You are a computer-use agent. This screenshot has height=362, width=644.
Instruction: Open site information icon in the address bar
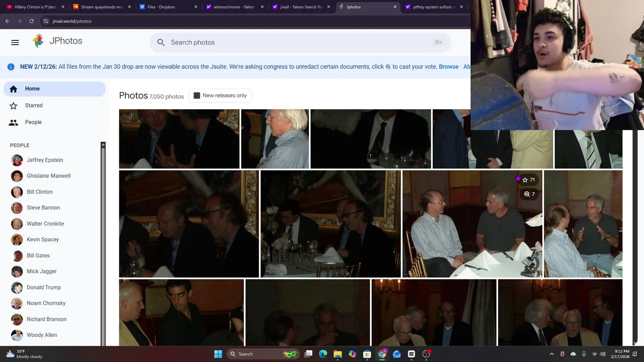[46, 21]
